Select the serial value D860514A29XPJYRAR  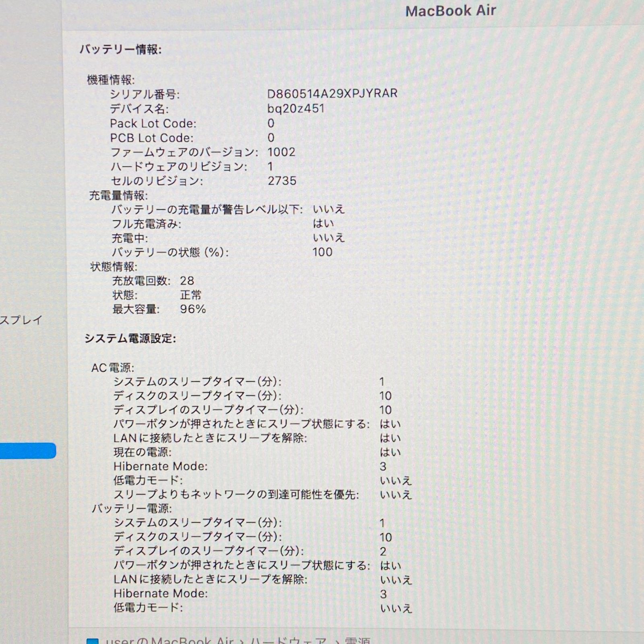click(332, 93)
